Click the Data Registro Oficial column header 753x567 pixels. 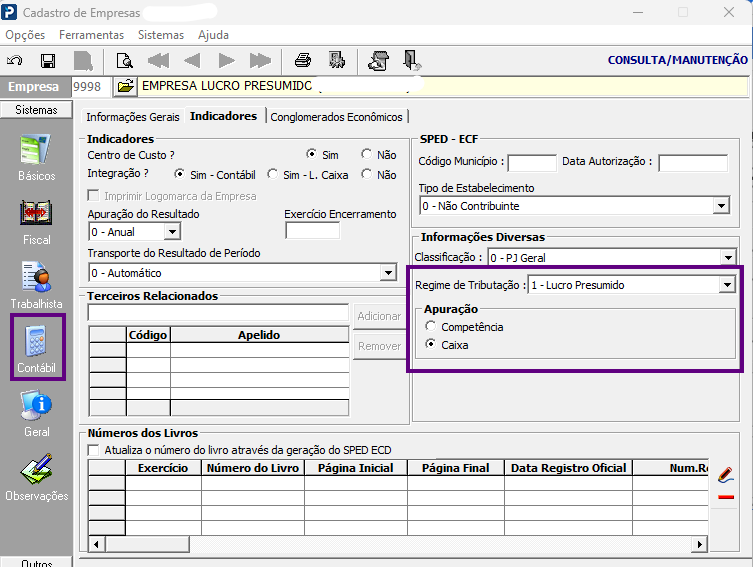(568, 468)
